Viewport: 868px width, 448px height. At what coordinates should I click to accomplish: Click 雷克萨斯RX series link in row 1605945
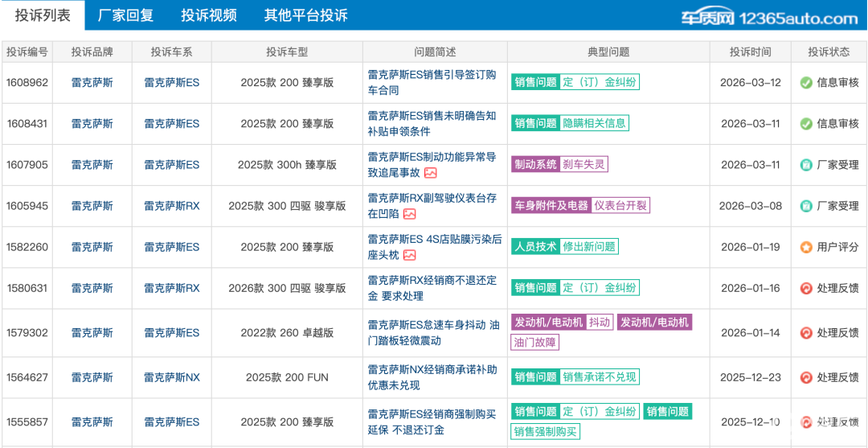[x=172, y=206]
